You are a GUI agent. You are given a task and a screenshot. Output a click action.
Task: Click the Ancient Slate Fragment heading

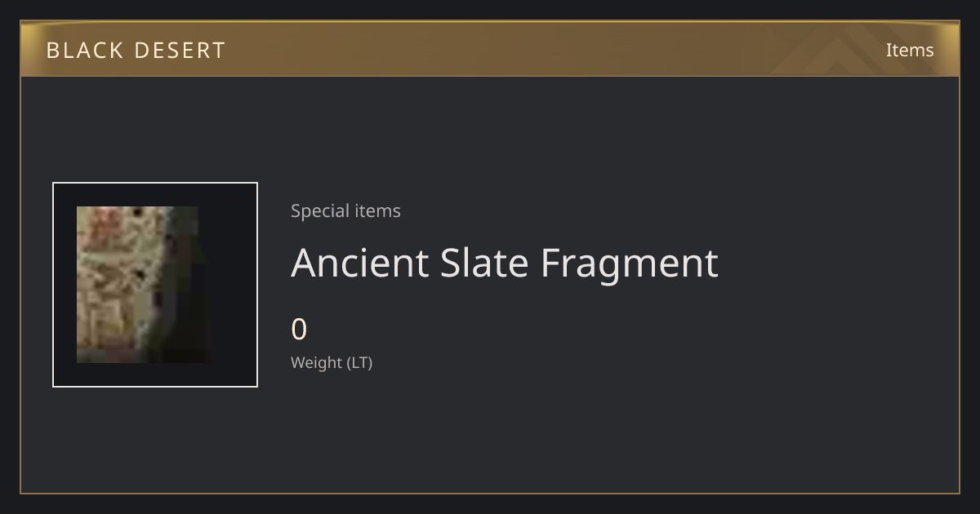coord(505,263)
